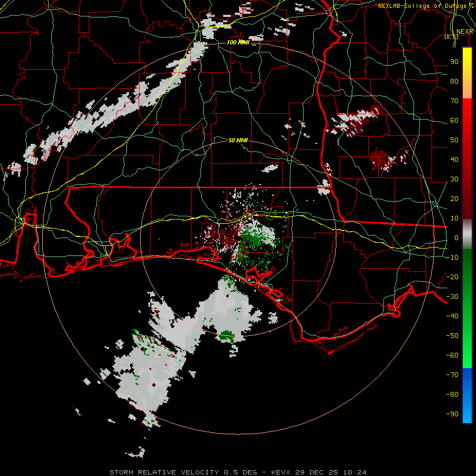Click the -90 value on velocity scale

(452, 414)
